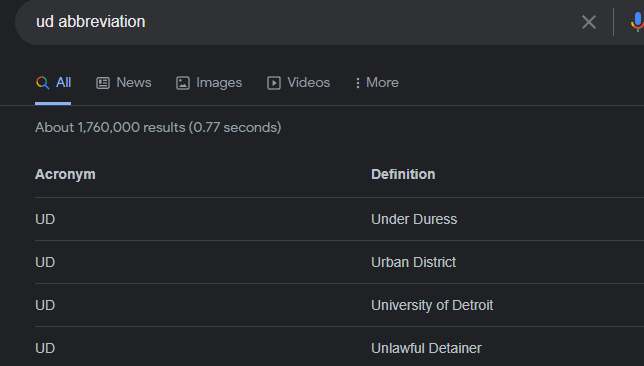
Task: Expand the More search options menu
Action: click(x=377, y=83)
